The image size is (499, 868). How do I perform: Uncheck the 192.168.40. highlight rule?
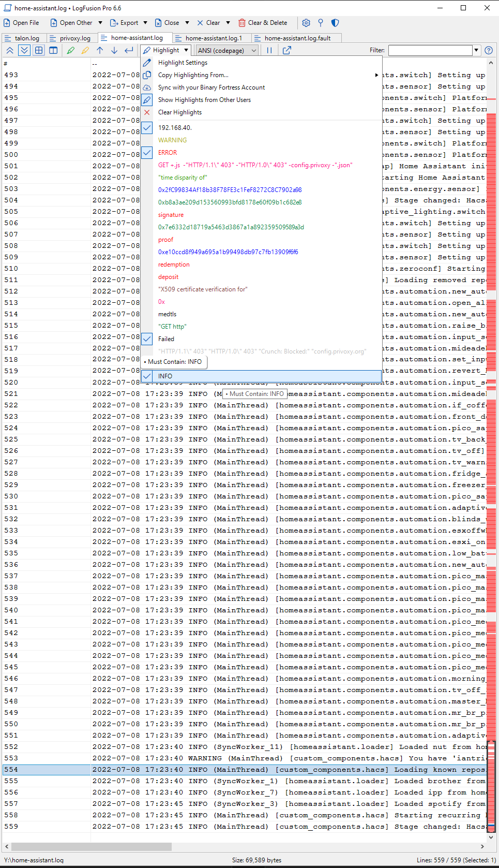coord(147,128)
